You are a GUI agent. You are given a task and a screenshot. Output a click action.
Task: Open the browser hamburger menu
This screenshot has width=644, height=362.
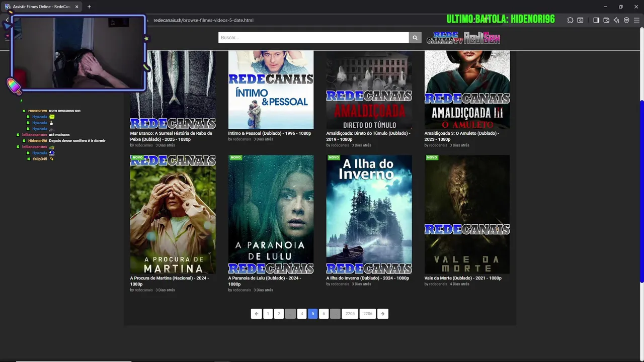coord(636,20)
